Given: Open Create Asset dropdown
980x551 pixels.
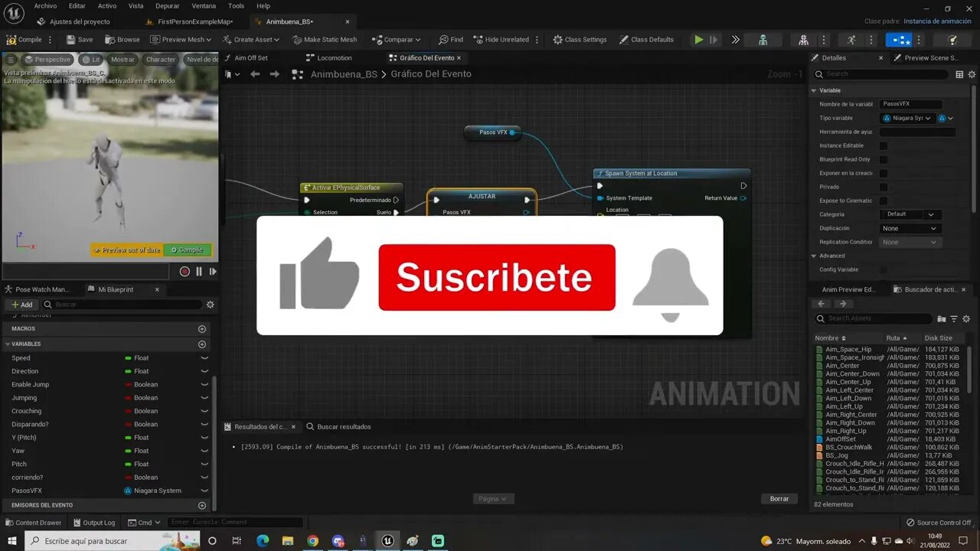Looking at the screenshot, I should 251,40.
